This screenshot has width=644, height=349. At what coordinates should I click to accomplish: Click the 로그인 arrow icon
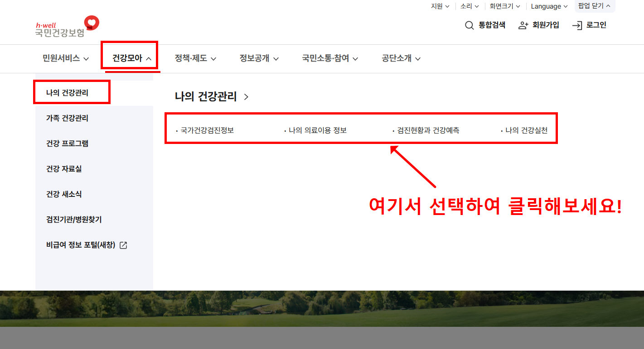pos(577,26)
